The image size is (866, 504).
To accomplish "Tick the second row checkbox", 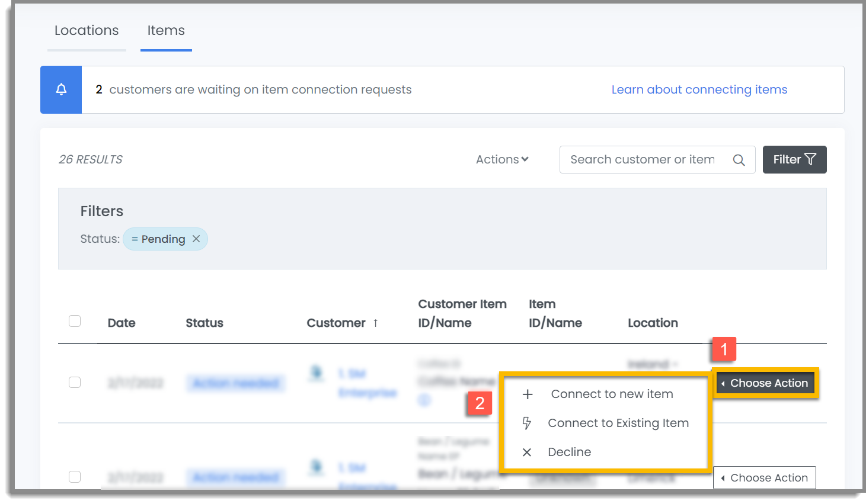I will point(75,477).
